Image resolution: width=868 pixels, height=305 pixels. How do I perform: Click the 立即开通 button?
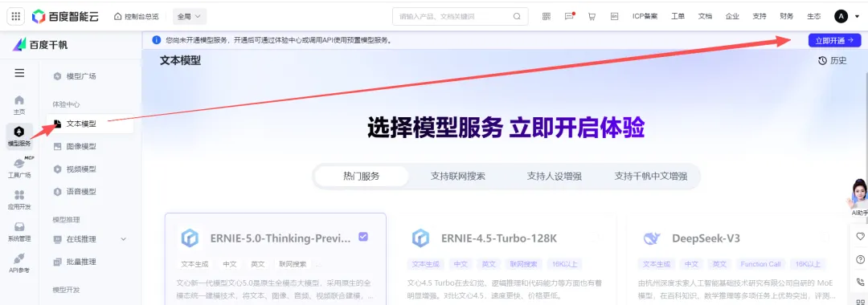point(834,40)
